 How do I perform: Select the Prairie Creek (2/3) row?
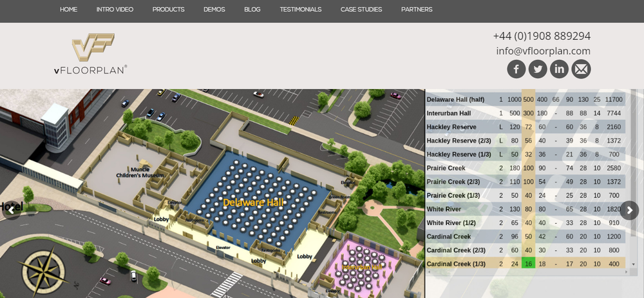(526, 181)
